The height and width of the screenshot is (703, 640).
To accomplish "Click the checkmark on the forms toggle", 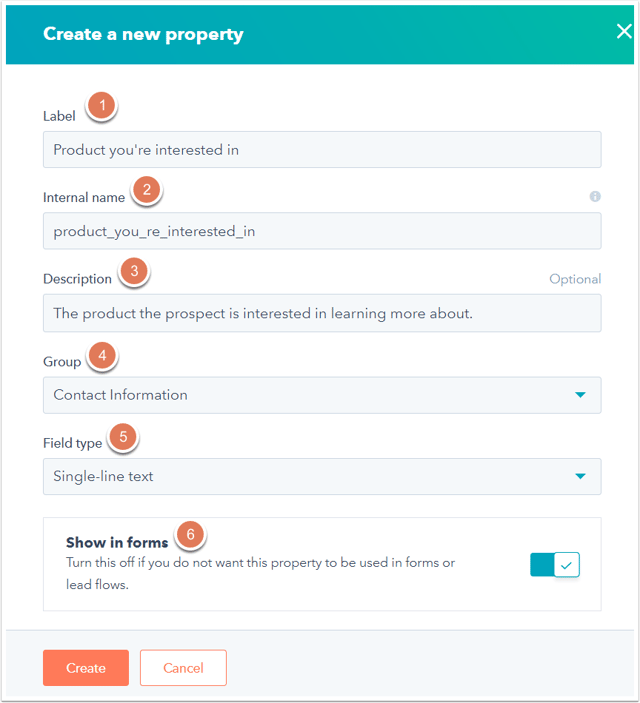I will pos(566,565).
